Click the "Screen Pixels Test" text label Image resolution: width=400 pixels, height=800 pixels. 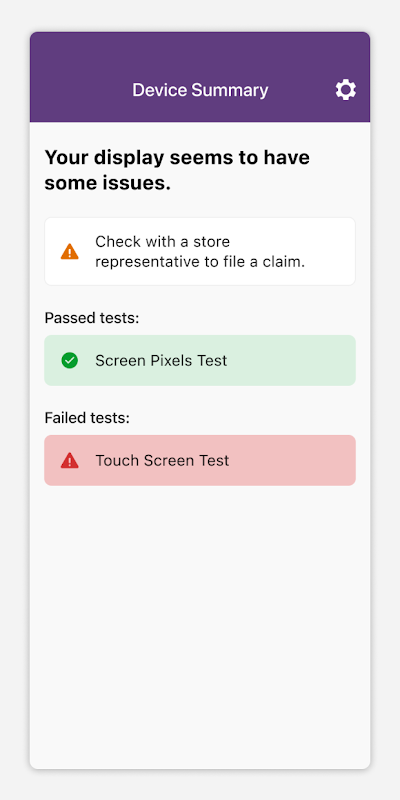click(161, 360)
